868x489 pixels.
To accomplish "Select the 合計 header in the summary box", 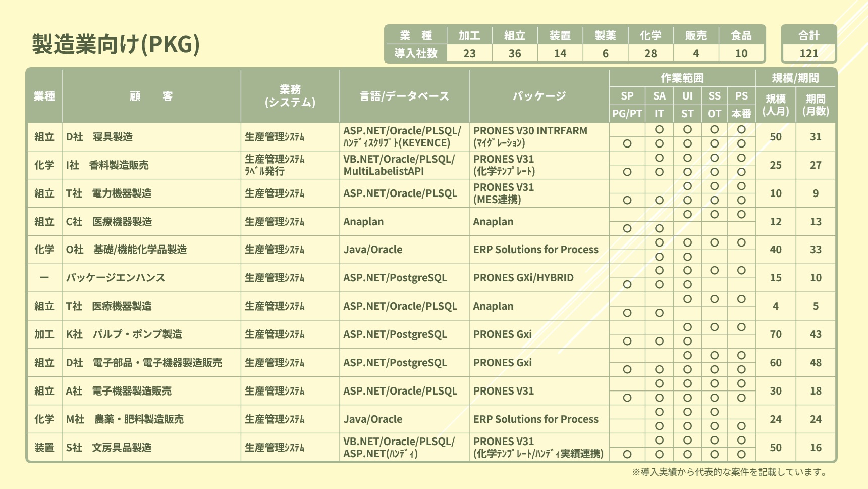I will pyautogui.click(x=808, y=36).
